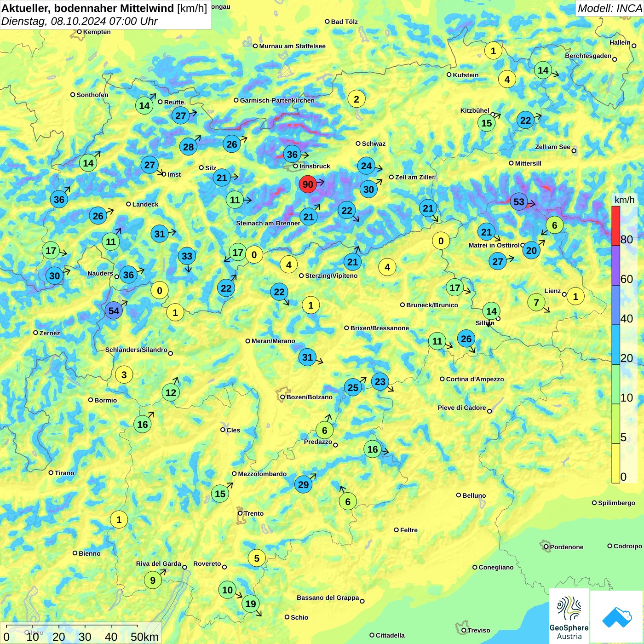Click the yellow 3 km/h marker
The width and height of the screenshot is (644, 644).
[124, 375]
